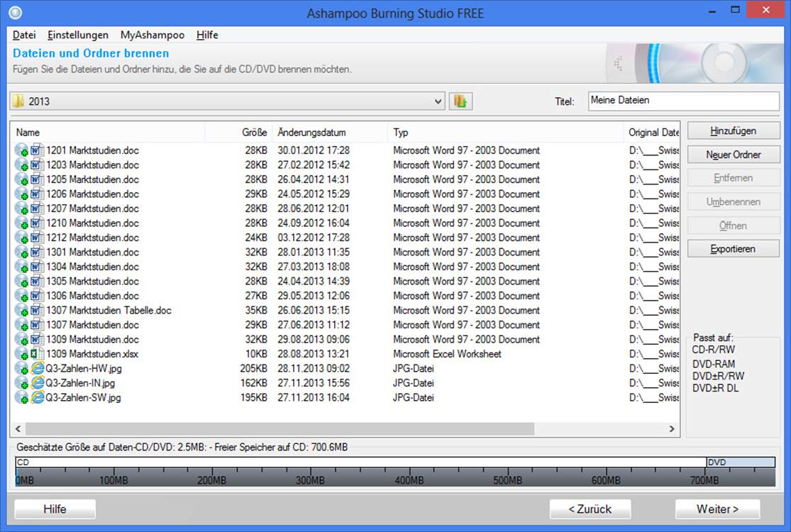Click the Word icon of 1207 Marktstudien.doc
Image resolution: width=791 pixels, height=532 pixels.
tap(37, 209)
